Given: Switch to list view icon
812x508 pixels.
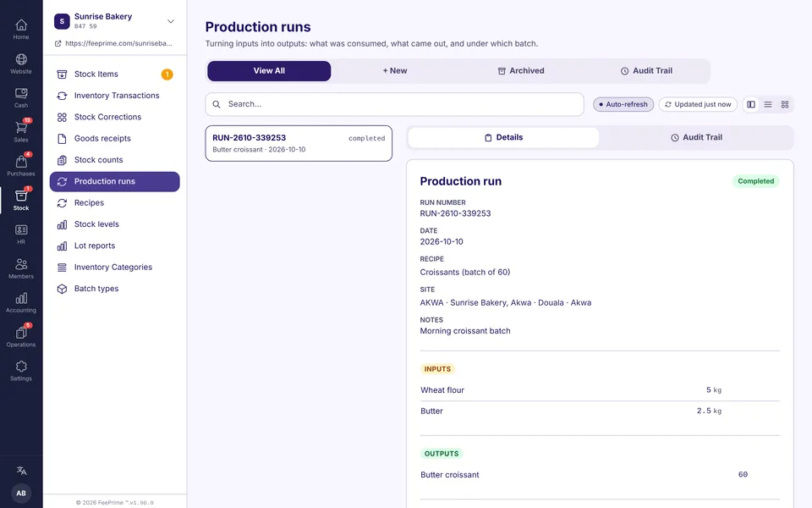Looking at the screenshot, I should 768,104.
